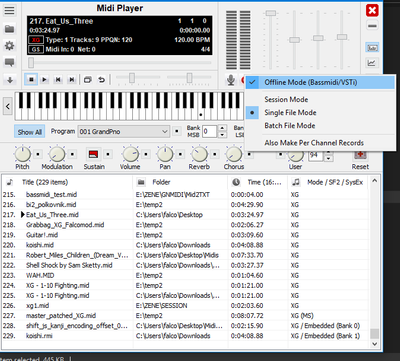Viewport: 400px width, 361px height.
Task: Click the speech bubble icon in sidebar
Action: pos(9,62)
